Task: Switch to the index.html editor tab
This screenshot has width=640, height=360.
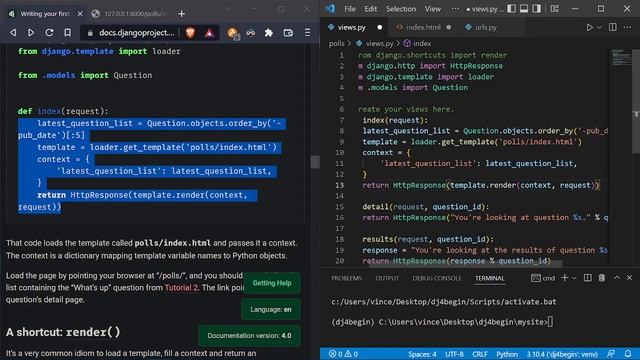Action: (x=424, y=27)
